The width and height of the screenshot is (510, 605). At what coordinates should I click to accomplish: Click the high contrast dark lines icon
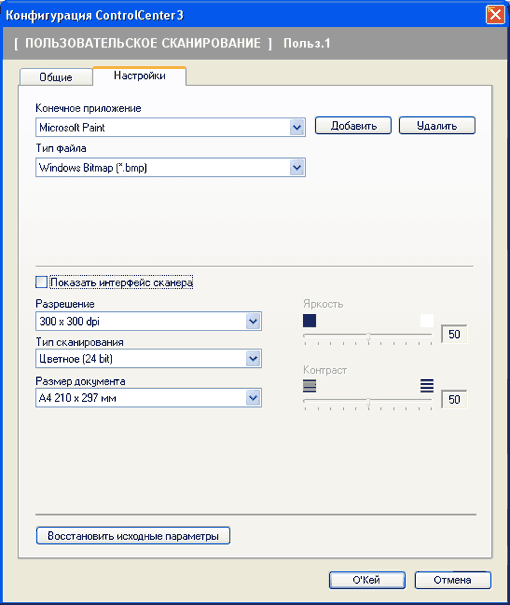(x=427, y=385)
